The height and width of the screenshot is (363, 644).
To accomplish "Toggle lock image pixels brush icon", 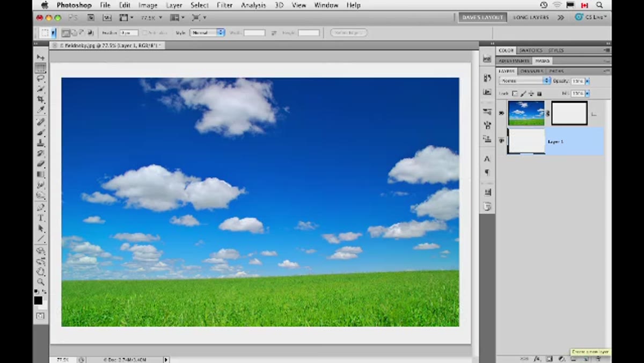I will 523,93.
